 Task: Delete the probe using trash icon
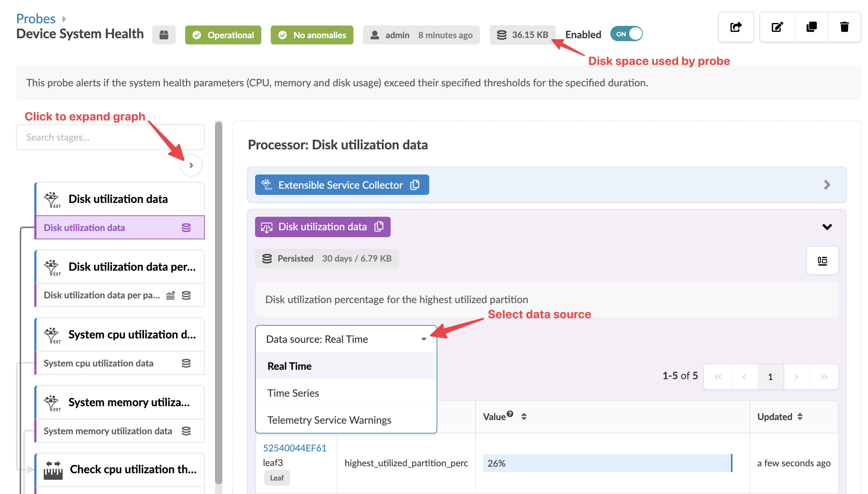pos(844,27)
